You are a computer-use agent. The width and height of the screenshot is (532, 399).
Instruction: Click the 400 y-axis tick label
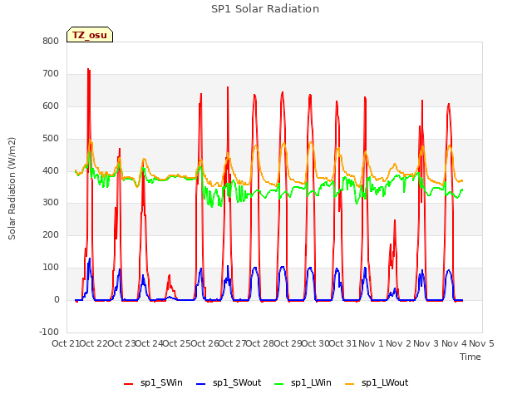tap(51, 170)
